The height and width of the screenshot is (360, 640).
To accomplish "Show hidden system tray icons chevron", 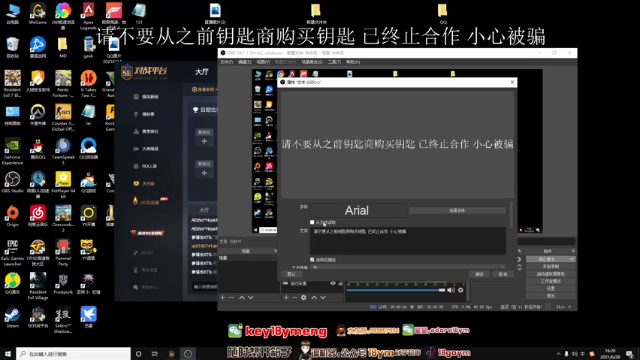I will click(558, 354).
